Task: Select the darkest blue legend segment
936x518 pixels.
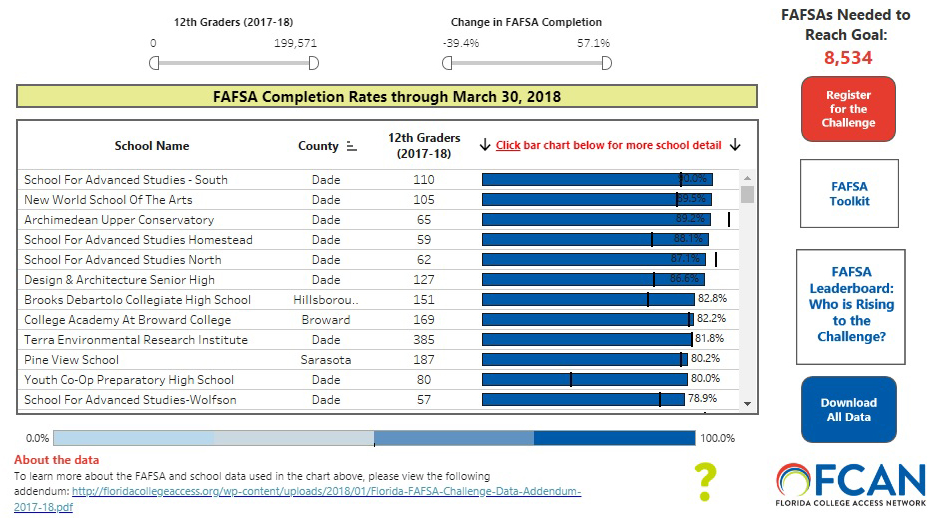Action: pos(614,438)
